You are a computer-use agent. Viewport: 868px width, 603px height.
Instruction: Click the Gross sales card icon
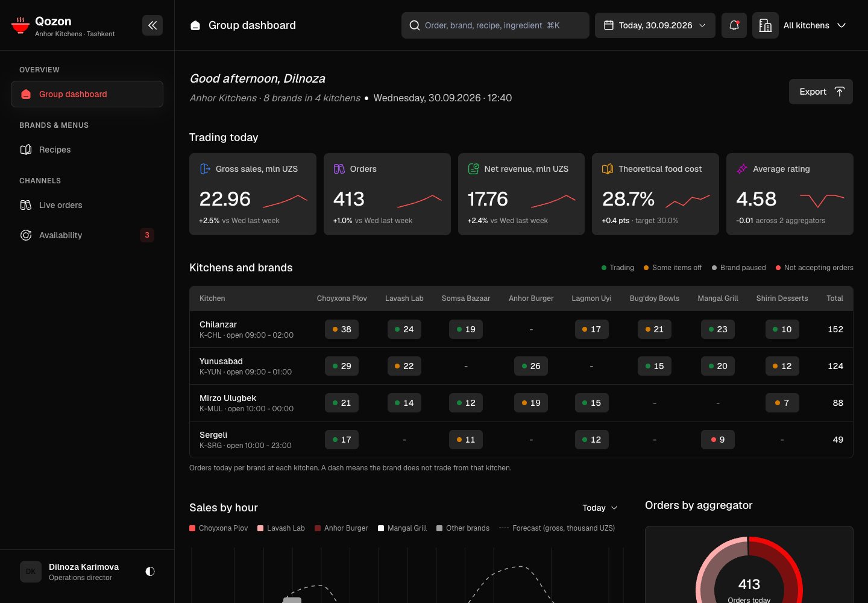205,169
